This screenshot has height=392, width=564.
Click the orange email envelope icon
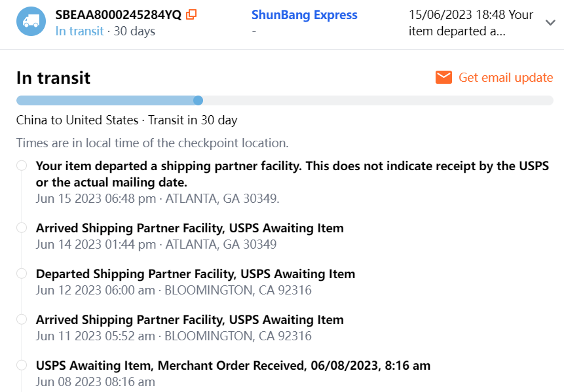pyautogui.click(x=443, y=77)
